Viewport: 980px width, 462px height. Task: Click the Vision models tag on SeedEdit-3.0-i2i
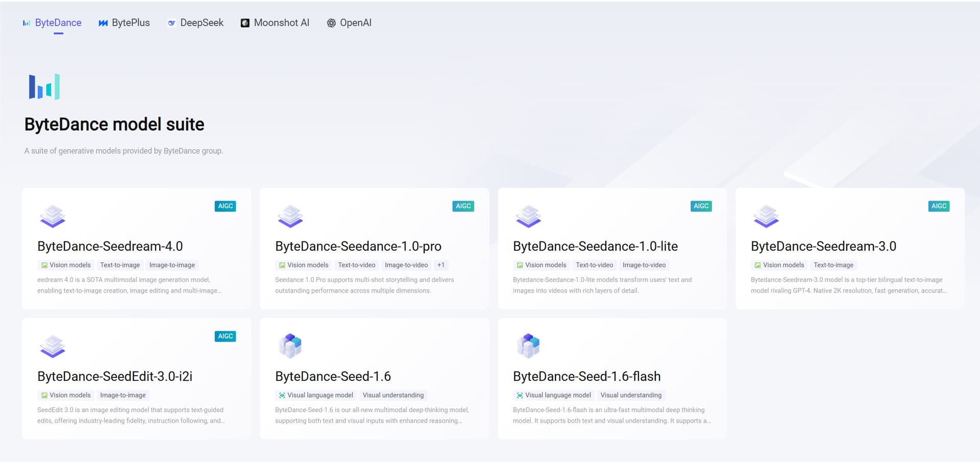[65, 395]
